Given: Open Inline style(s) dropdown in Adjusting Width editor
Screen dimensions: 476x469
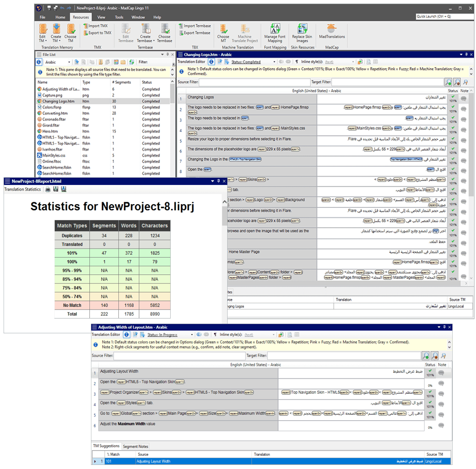Looking at the screenshot, I should (273, 335).
